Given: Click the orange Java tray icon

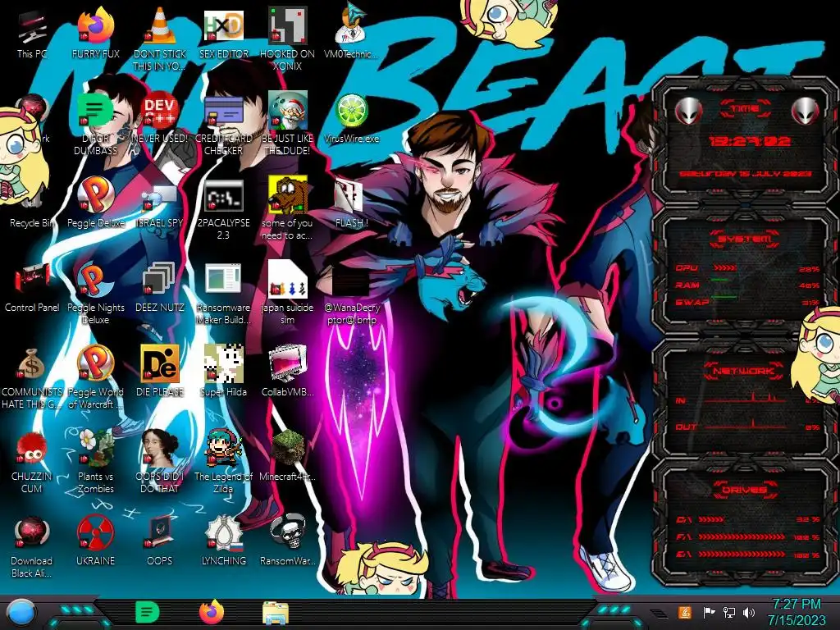Looking at the screenshot, I should 685,612.
